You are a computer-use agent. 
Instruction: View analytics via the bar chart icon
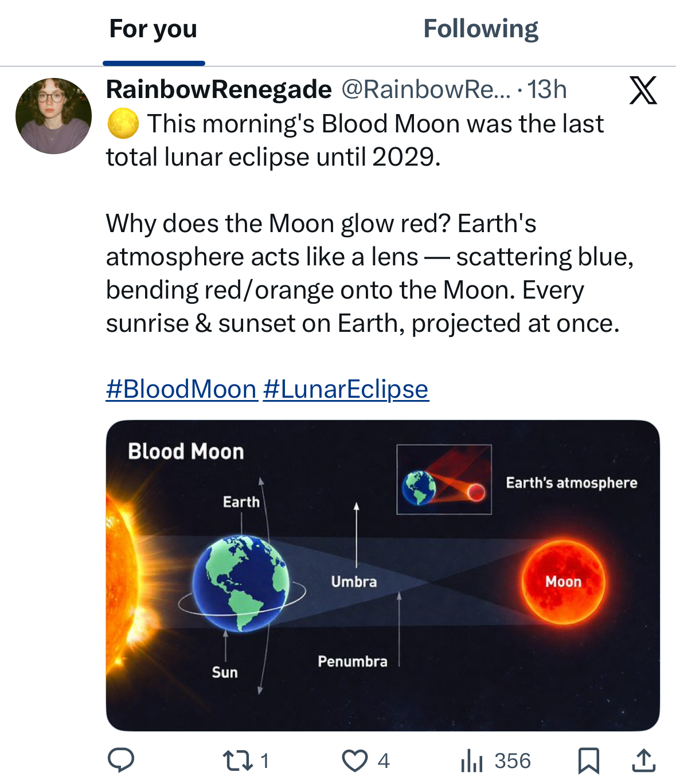[x=472, y=761]
